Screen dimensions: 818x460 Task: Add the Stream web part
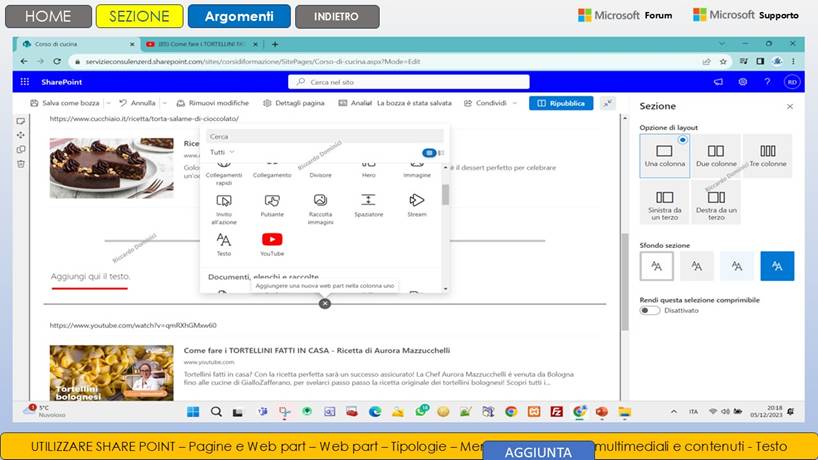pyautogui.click(x=417, y=205)
